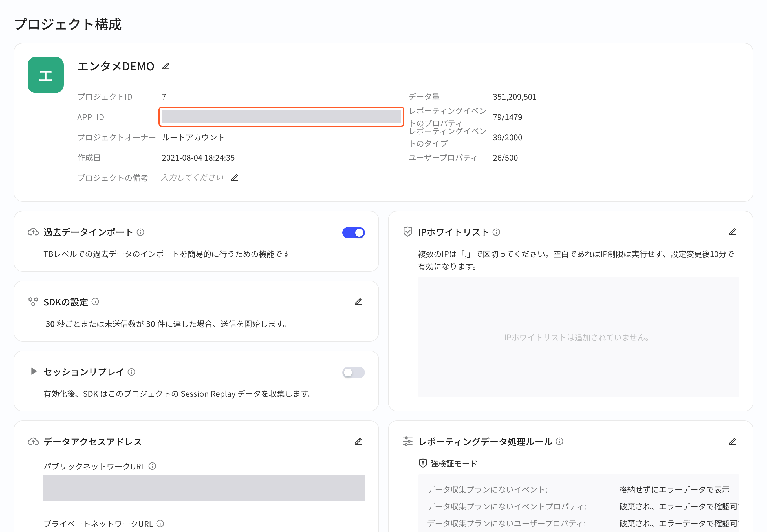This screenshot has height=532, width=767.
Task: Enable the セッションリプレイ toggle
Action: coord(354,372)
